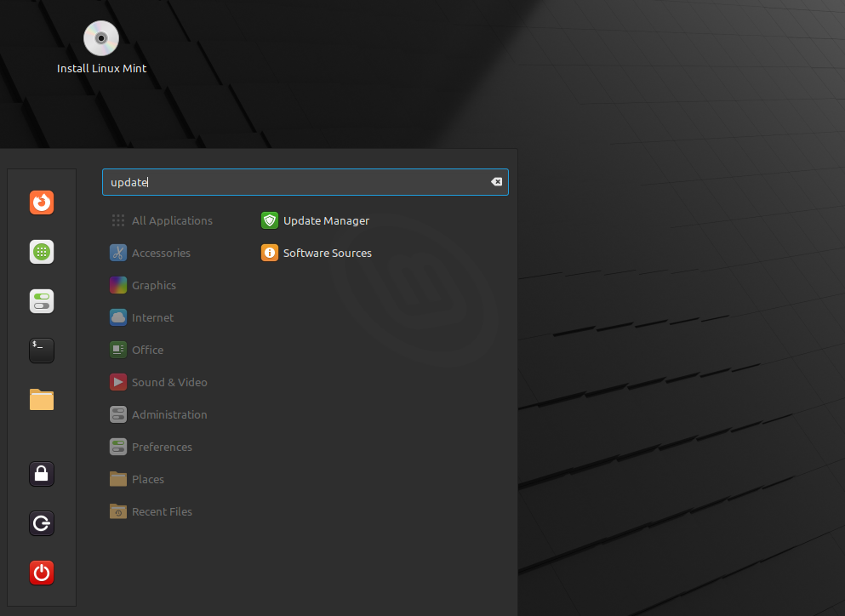Click the Graphics category icon

point(118,285)
